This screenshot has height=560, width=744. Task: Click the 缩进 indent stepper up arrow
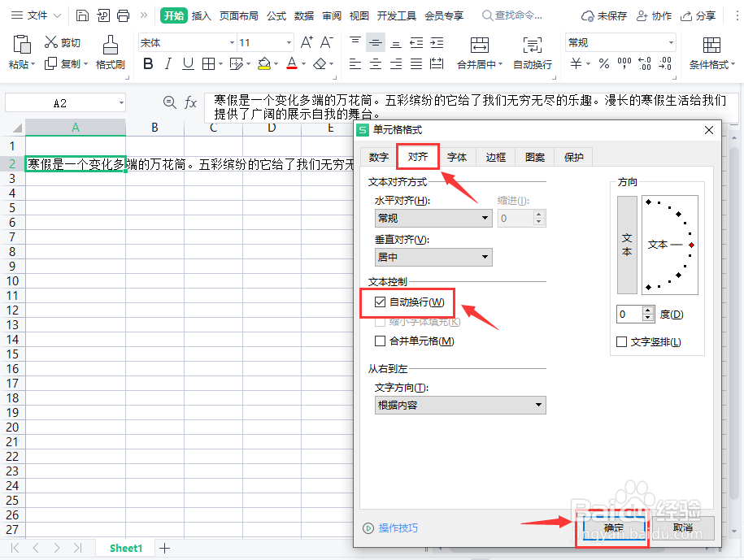pyautogui.click(x=539, y=214)
